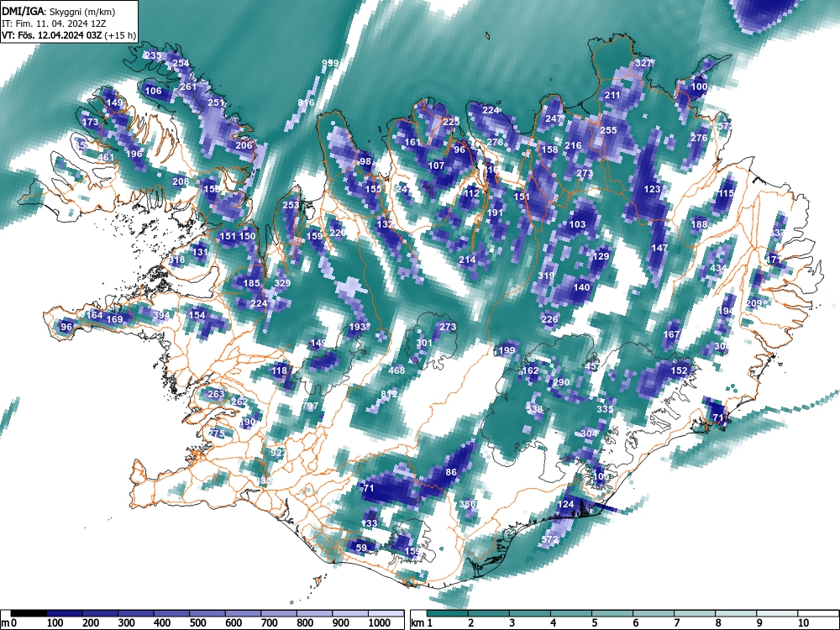
Task: Click the visibility value '301'
Action: [424, 343]
